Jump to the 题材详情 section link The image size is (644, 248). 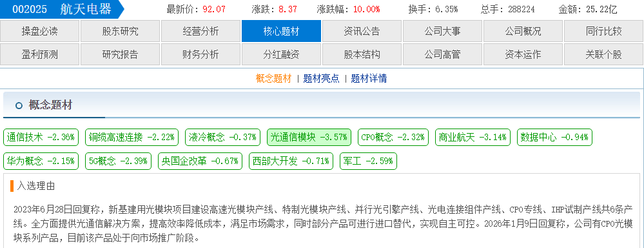369,79
